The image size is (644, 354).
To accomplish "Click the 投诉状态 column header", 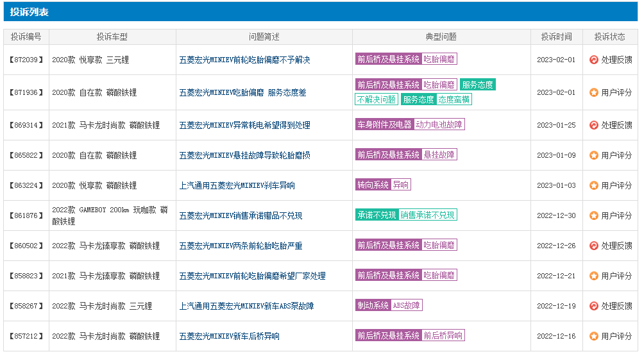I will tap(609, 37).
